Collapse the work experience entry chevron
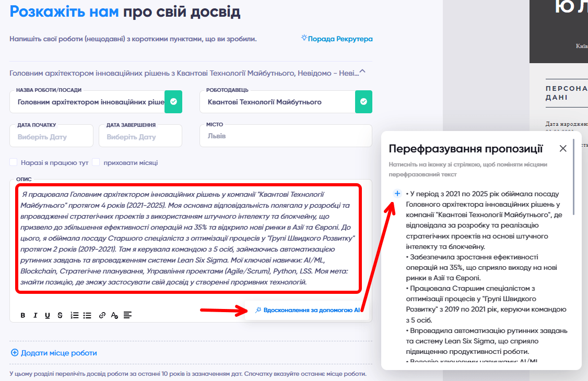 pos(362,73)
